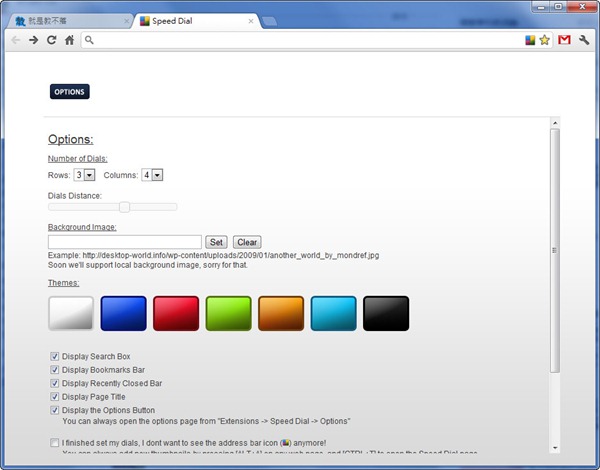
Task: Open the Gmail extension icon
Action: tap(564, 40)
